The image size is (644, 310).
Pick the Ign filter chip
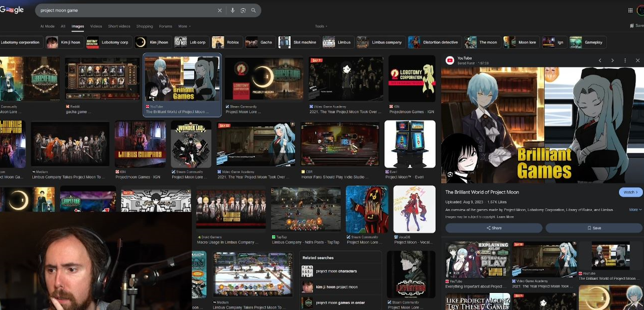554,42
